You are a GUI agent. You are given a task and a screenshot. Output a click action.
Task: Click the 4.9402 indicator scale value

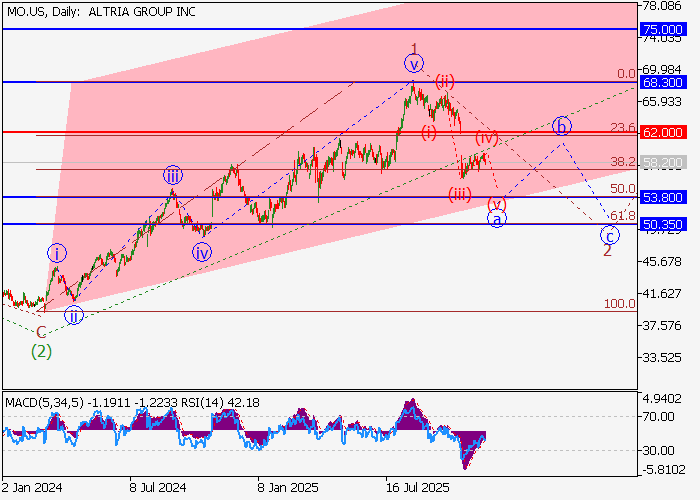pos(662,399)
